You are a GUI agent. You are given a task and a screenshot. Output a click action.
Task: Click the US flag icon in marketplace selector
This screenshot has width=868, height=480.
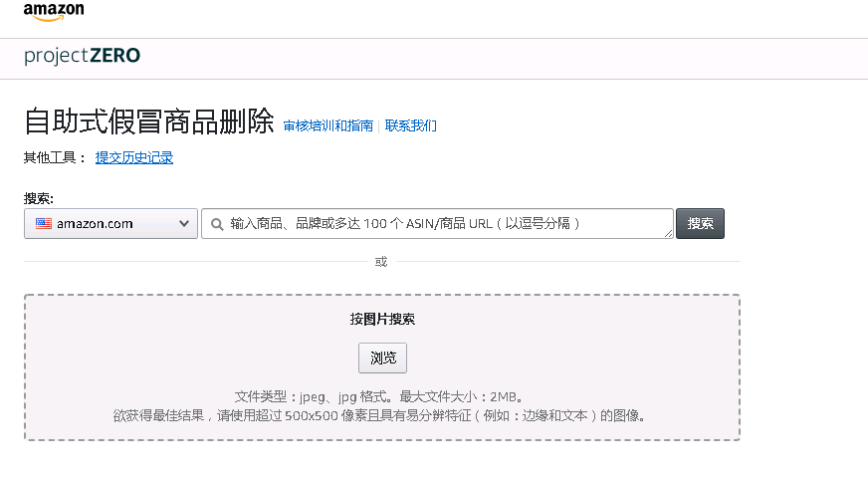[x=44, y=224]
